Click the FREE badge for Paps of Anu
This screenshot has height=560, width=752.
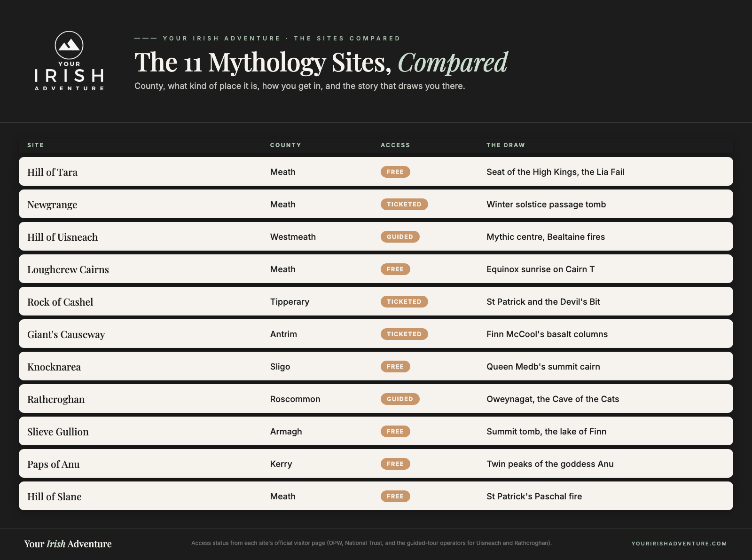click(x=395, y=464)
